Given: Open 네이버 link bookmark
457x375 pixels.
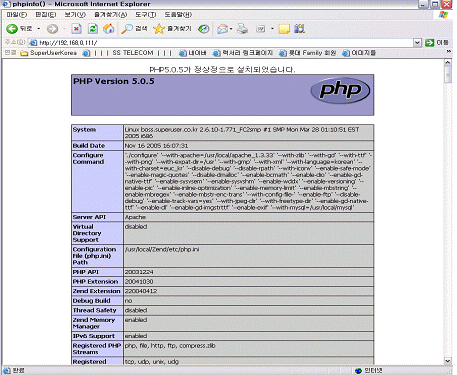Looking at the screenshot, I should (192, 53).
